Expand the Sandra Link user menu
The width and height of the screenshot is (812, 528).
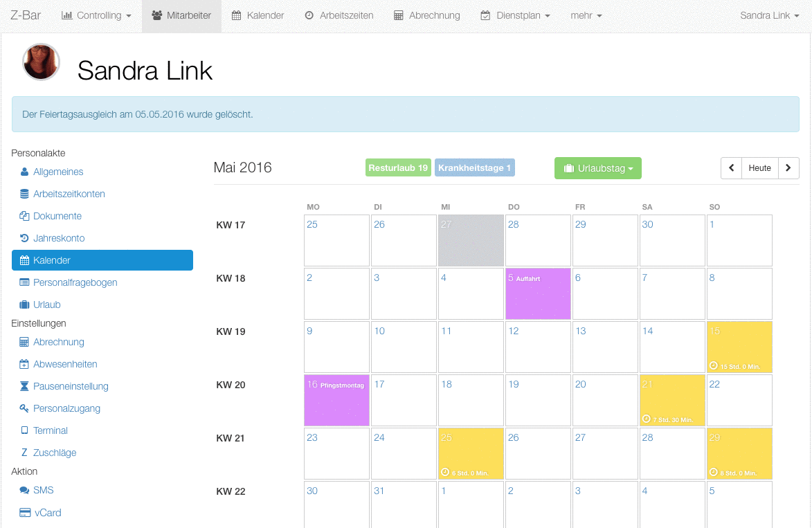click(770, 15)
